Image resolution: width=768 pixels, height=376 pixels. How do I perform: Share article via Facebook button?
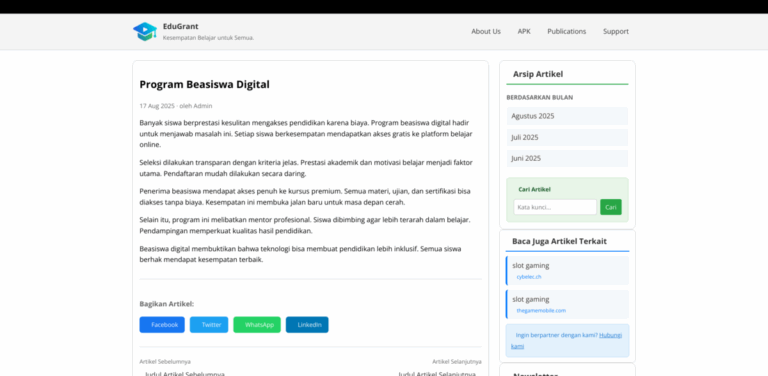[x=162, y=325]
